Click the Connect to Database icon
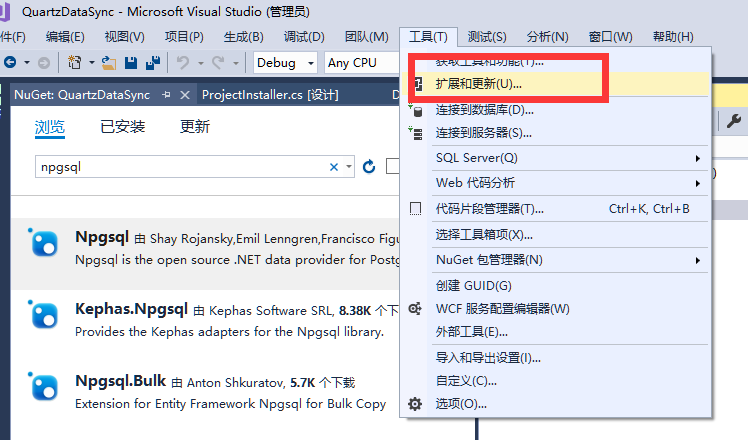Screen dimensions: 748x440 click(x=416, y=110)
